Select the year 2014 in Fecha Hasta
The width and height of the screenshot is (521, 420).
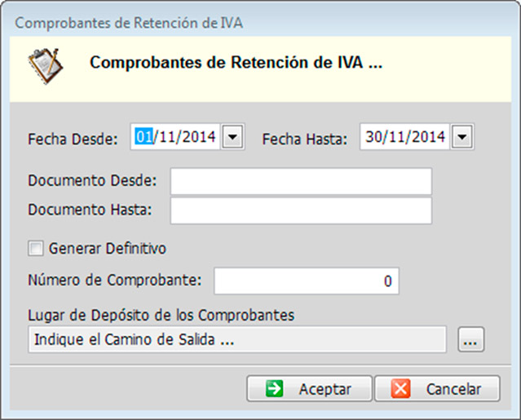426,137
